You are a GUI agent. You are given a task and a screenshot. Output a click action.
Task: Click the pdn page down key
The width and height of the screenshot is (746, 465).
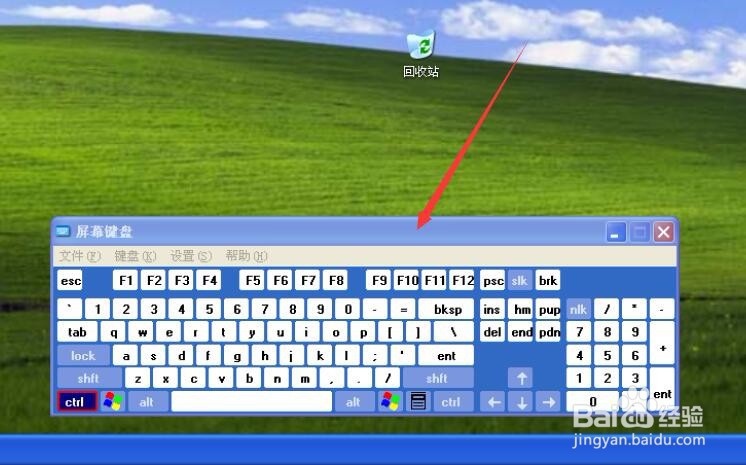(548, 332)
